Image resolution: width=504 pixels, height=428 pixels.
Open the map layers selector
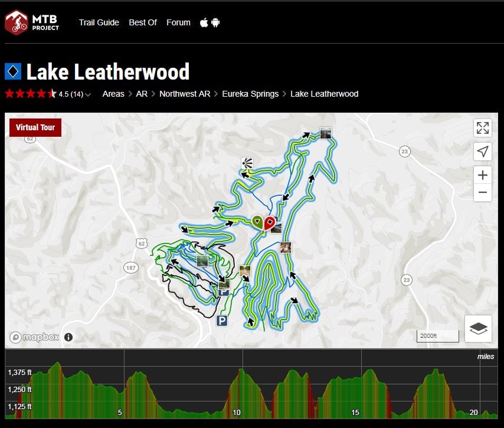(478, 328)
